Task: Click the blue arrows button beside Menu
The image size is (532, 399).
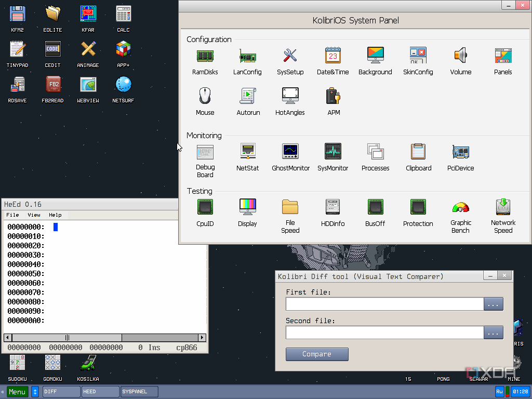Action: pyautogui.click(x=35, y=392)
